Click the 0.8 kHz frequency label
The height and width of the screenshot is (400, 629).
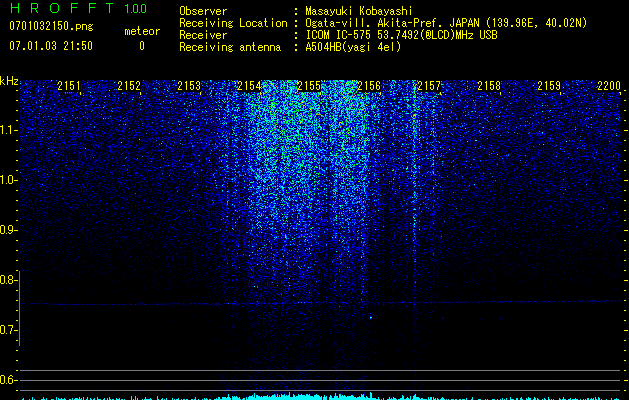(x=8, y=280)
